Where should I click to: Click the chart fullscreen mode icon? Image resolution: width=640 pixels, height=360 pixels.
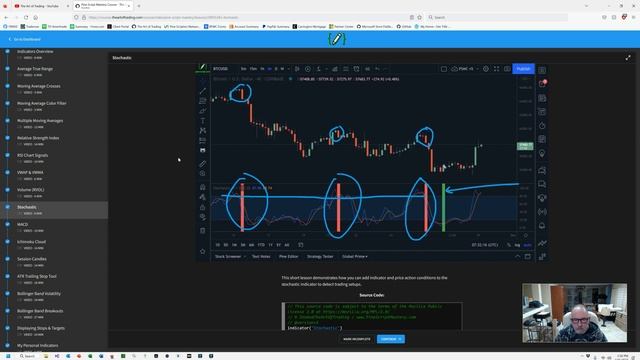tap(496, 69)
